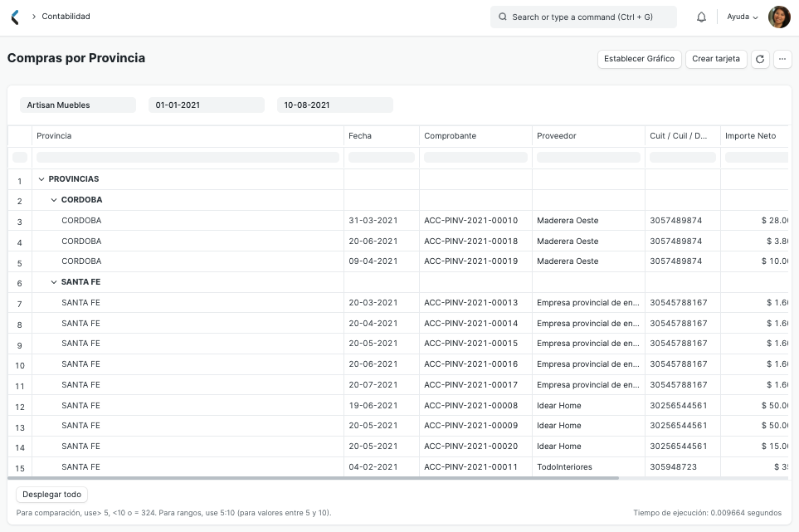Click the horizontal table scrollbar
Screen dimensions: 799x532
314,478
